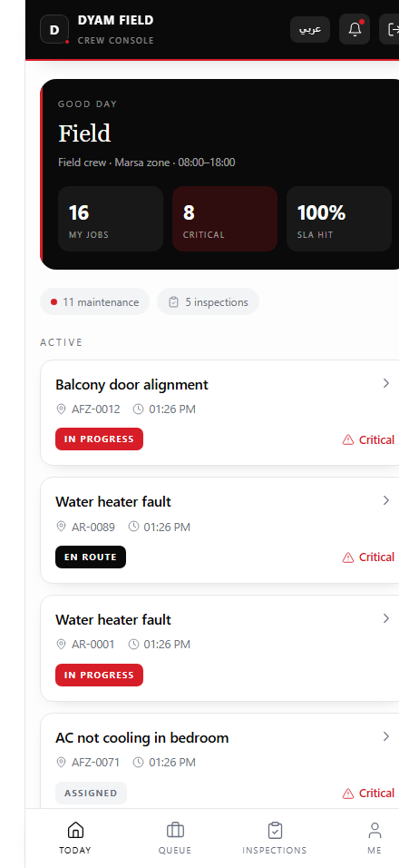Open the Me profile tab
This screenshot has width=399, height=868.
tap(375, 838)
